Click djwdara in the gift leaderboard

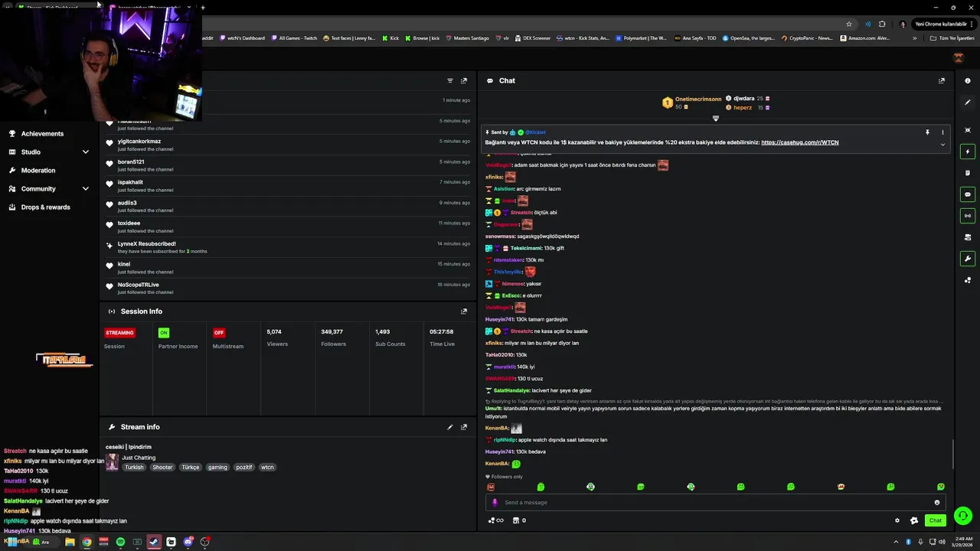[743, 99]
